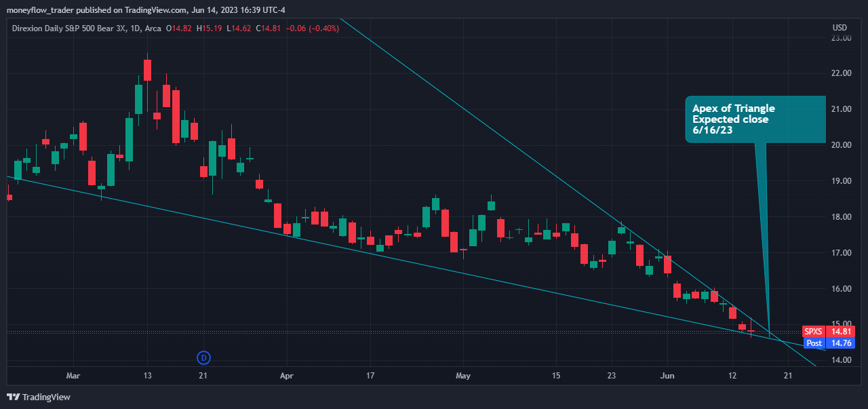Click the -0.06 (-0.40%) change value
Screen dimensions: 868x409
313,28
